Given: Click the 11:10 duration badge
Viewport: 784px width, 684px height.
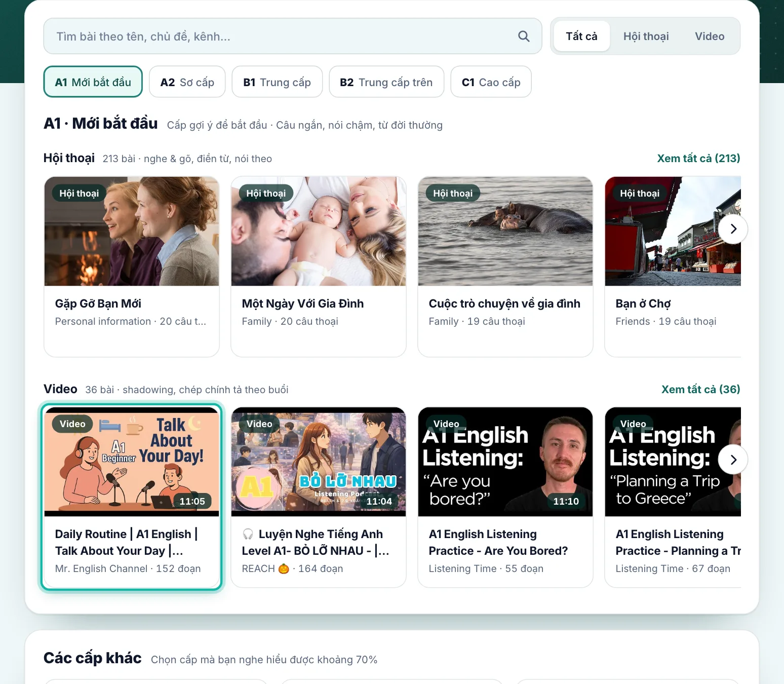Looking at the screenshot, I should [x=566, y=501].
